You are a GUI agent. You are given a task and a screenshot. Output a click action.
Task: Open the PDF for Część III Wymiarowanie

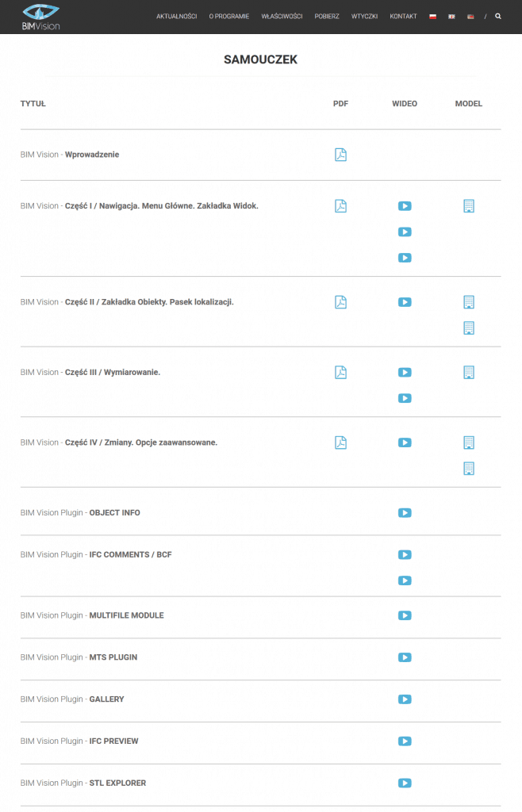click(x=340, y=372)
